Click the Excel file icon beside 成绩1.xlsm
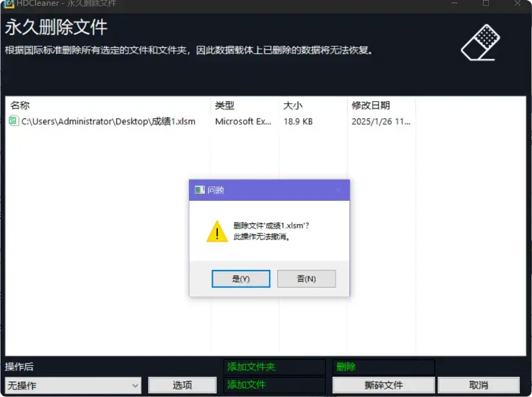532x397 pixels. (x=14, y=121)
